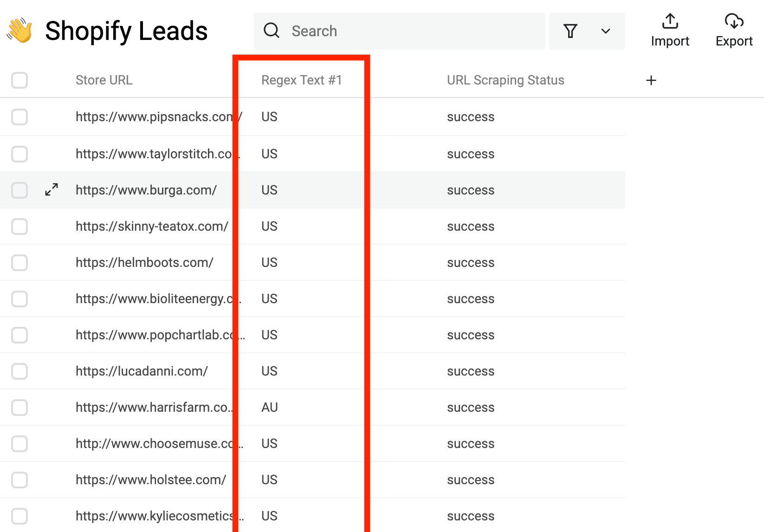Image resolution: width=764 pixels, height=532 pixels.
Task: Check the select-all checkbox in the header
Action: coord(19,80)
